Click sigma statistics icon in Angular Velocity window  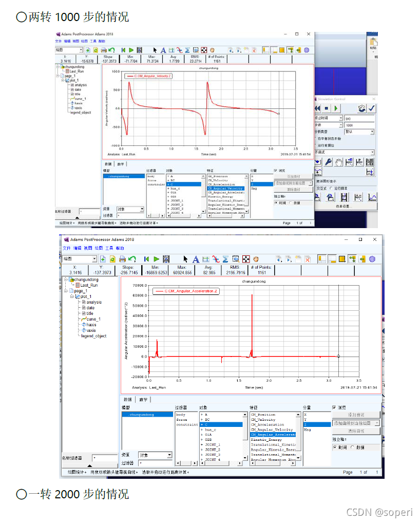point(187,50)
